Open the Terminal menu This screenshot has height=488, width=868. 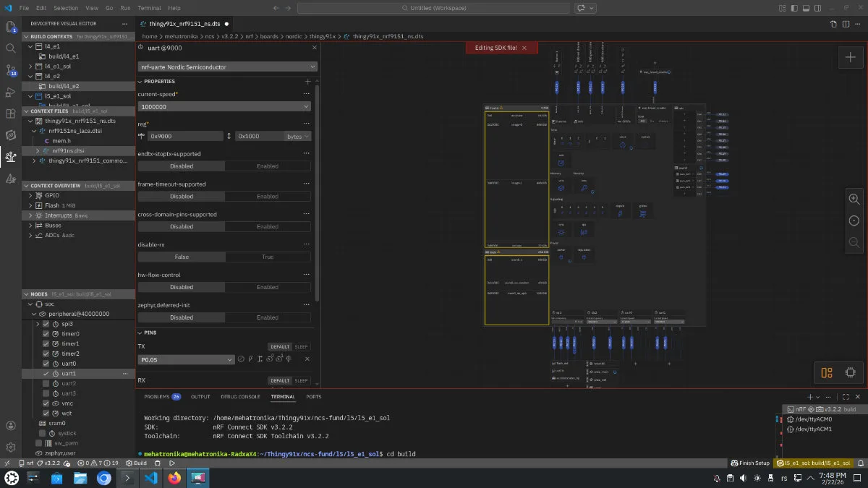pyautogui.click(x=149, y=8)
